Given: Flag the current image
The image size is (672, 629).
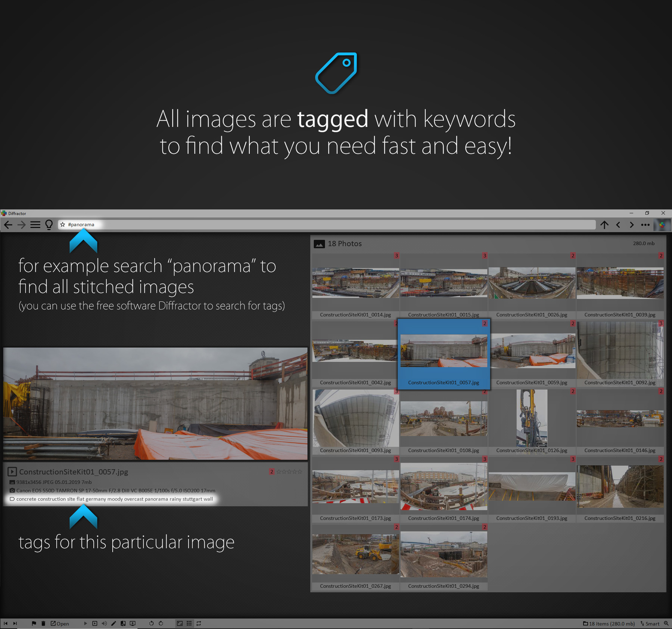Looking at the screenshot, I should pyautogui.click(x=34, y=623).
